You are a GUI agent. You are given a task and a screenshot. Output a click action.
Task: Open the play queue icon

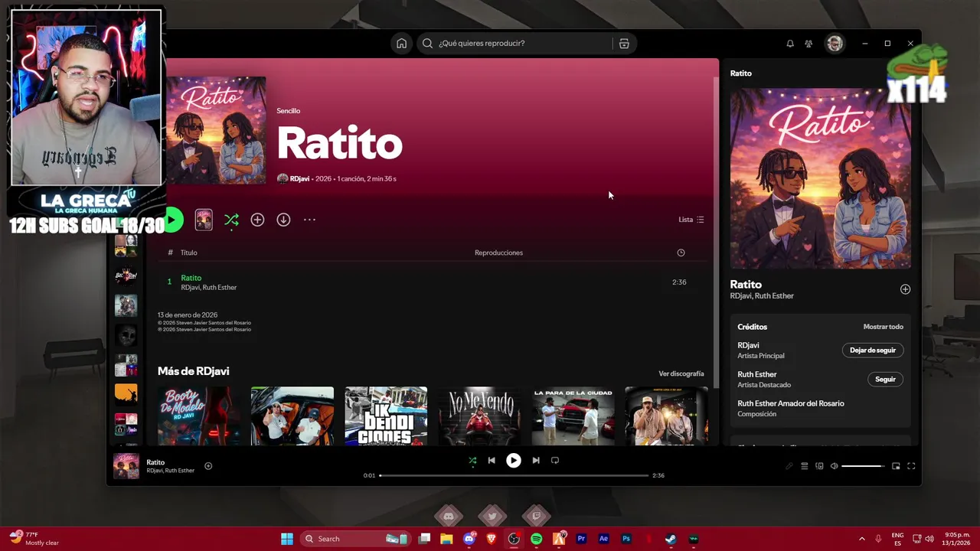pos(804,466)
